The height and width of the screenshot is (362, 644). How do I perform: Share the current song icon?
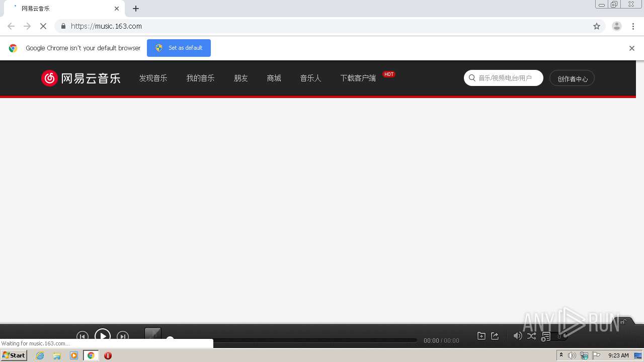(x=495, y=336)
